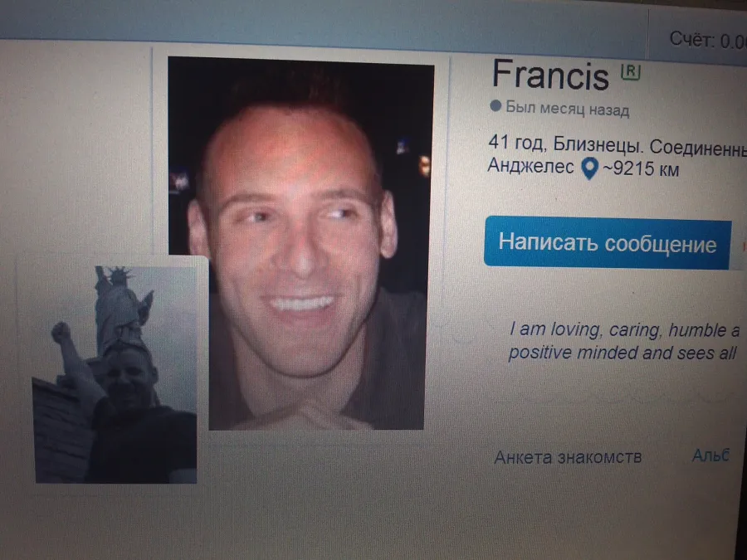
Task: Open Francis's large profile photo
Action: tap(300, 243)
